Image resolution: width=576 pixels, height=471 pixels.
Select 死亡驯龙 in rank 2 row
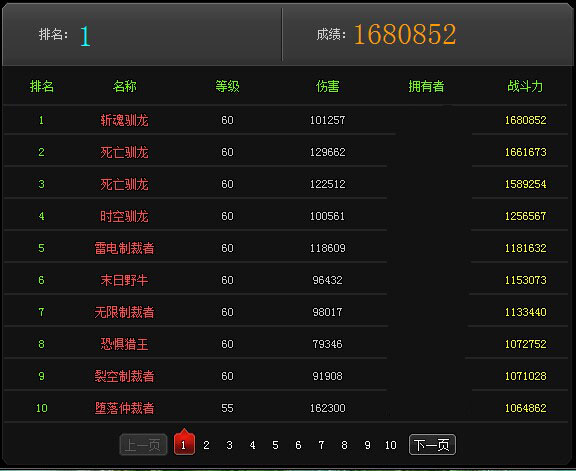click(124, 152)
